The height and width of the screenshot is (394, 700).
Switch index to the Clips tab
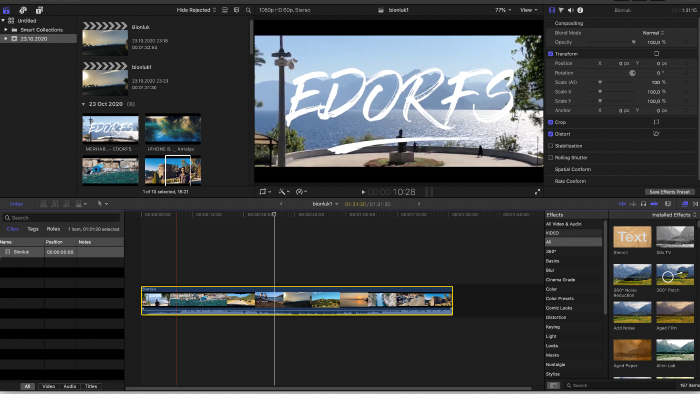tap(12, 229)
